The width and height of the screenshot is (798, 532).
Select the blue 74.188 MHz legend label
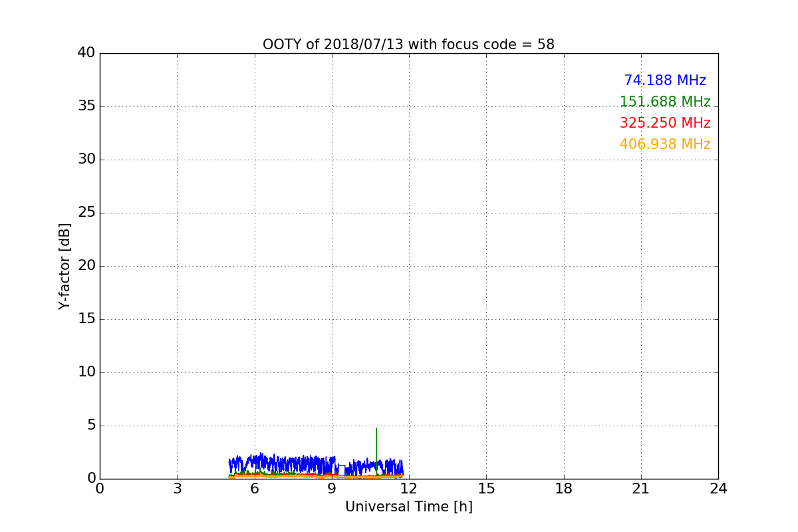point(665,80)
